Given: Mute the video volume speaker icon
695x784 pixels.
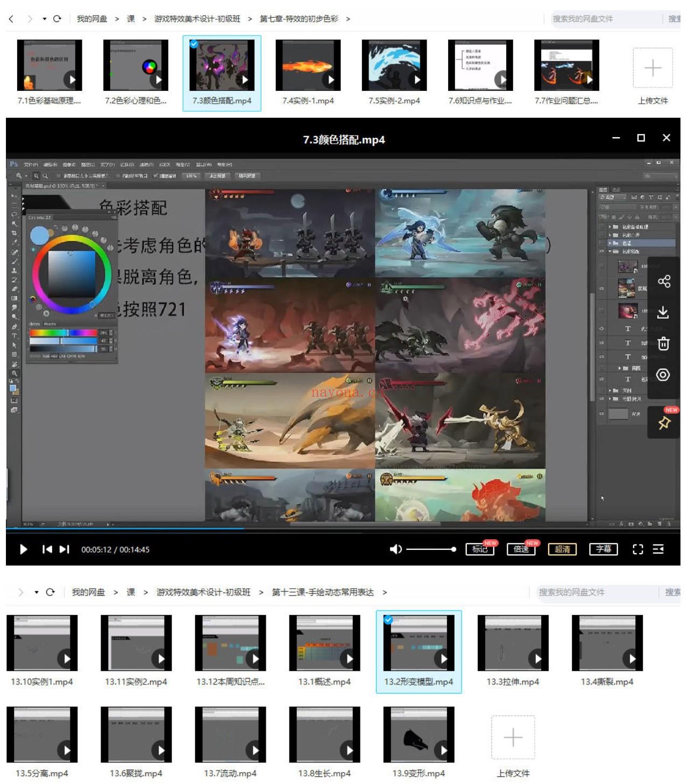Looking at the screenshot, I should 395,549.
